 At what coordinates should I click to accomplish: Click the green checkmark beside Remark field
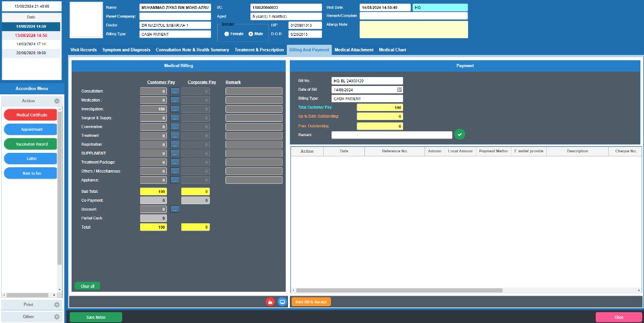point(459,135)
